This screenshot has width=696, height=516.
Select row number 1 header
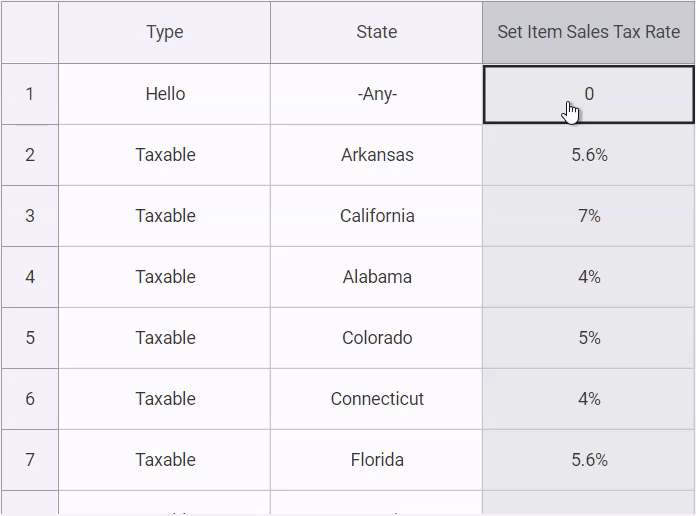point(30,94)
